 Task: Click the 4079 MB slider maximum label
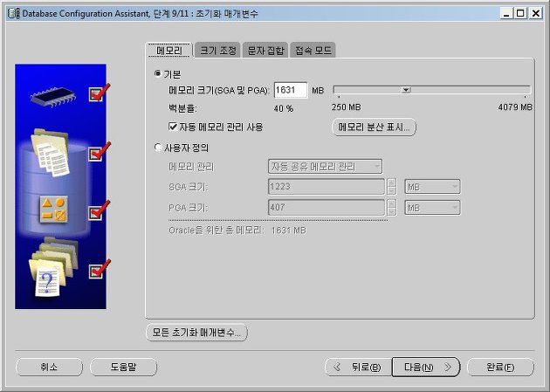[515, 107]
